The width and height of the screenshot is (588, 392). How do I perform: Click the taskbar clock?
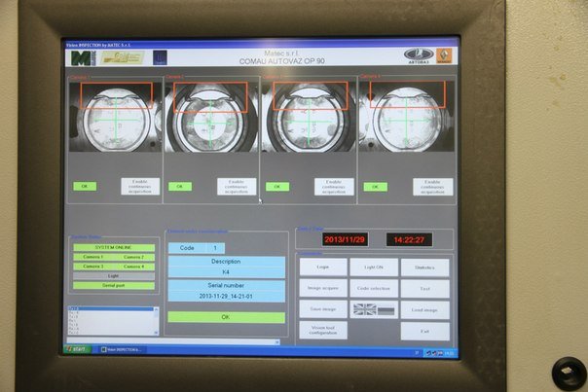click(x=450, y=353)
